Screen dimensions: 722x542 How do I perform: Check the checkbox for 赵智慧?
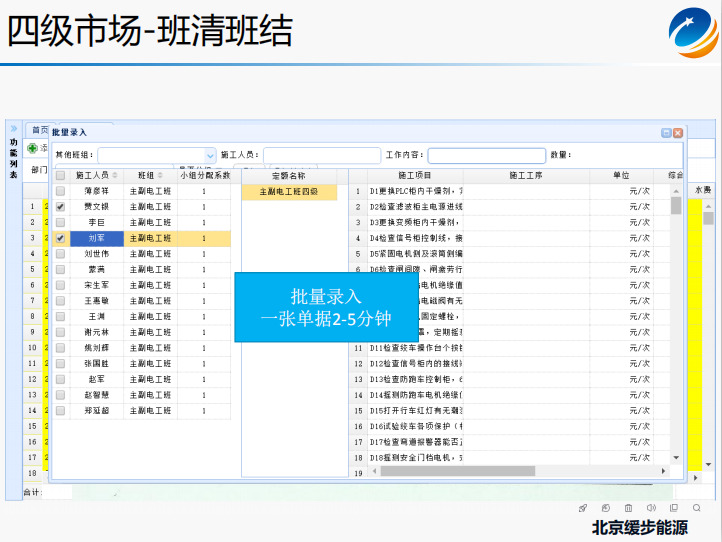tap(60, 395)
